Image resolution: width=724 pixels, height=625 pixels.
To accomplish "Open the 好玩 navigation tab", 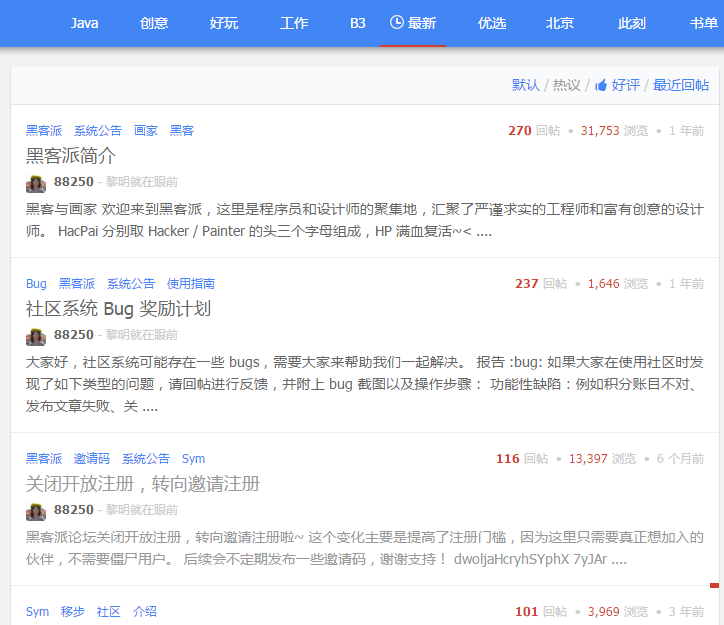I will click(224, 23).
